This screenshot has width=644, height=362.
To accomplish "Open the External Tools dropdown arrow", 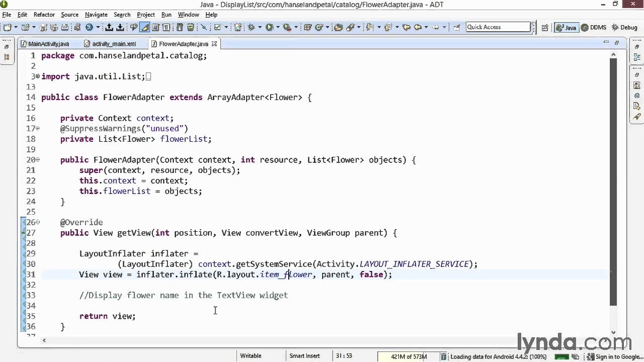I will click(295, 27).
